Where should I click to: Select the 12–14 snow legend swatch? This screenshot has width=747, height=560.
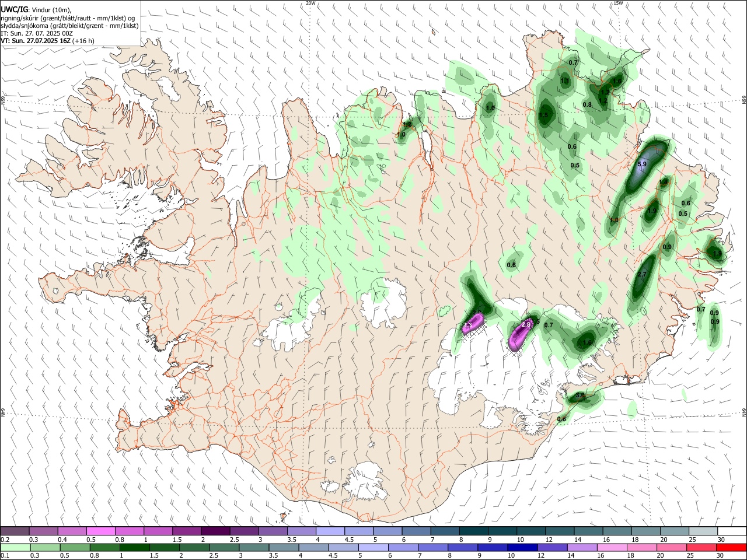pos(560,531)
